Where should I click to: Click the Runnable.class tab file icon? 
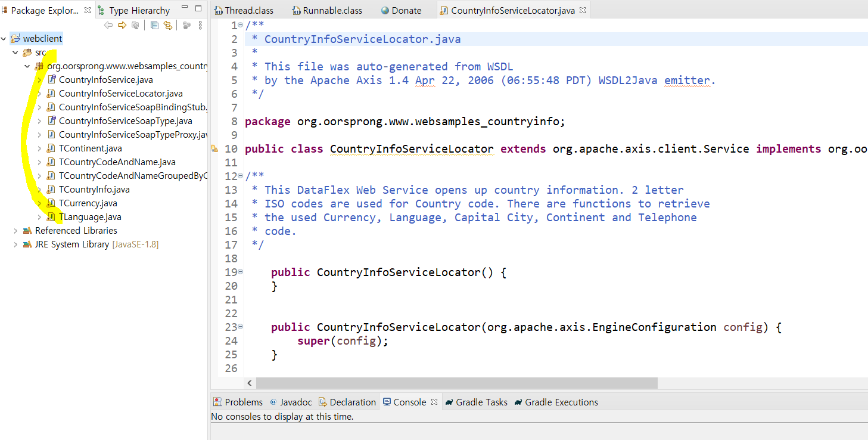coord(297,11)
